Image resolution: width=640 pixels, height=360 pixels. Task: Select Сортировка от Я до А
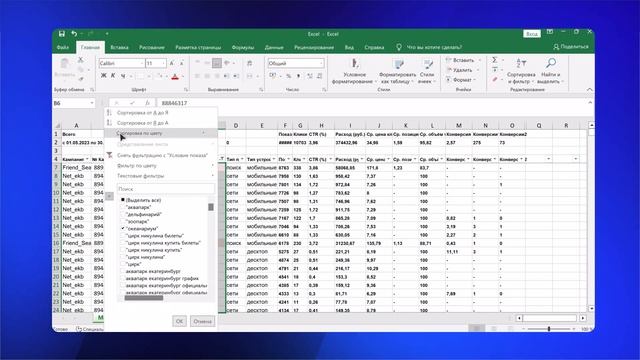[160, 123]
